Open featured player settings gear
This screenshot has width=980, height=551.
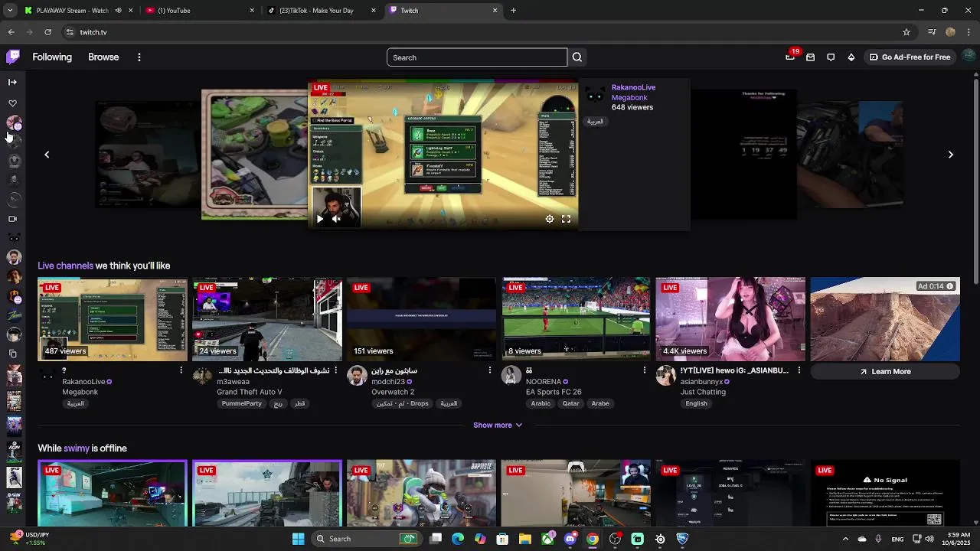click(550, 219)
